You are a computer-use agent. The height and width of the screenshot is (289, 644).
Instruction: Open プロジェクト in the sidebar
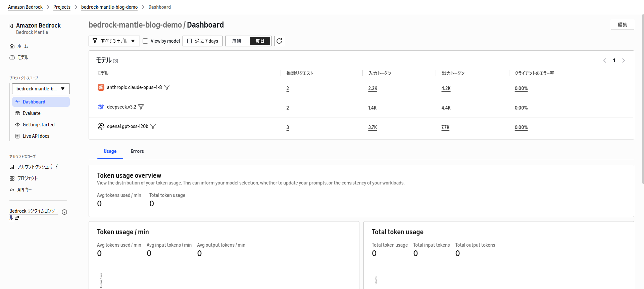(x=28, y=178)
